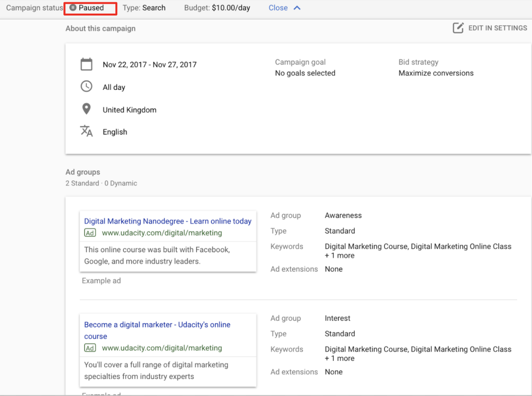
Task: Click the calendar icon beside campaign dates
Action: coord(86,64)
